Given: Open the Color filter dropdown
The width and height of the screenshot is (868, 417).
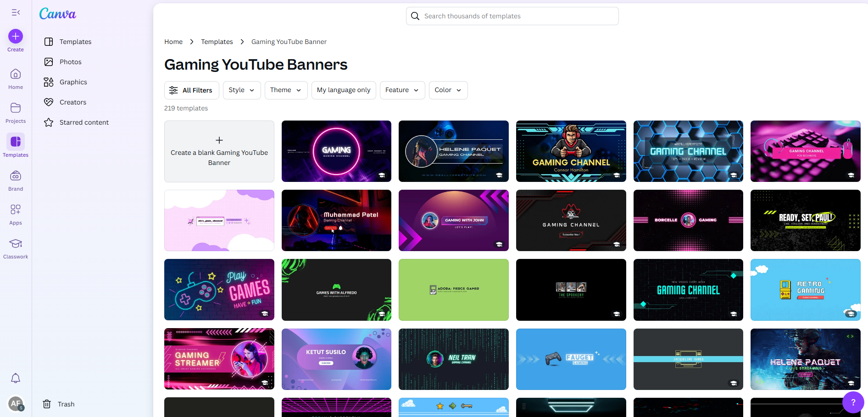Looking at the screenshot, I should pyautogui.click(x=448, y=90).
